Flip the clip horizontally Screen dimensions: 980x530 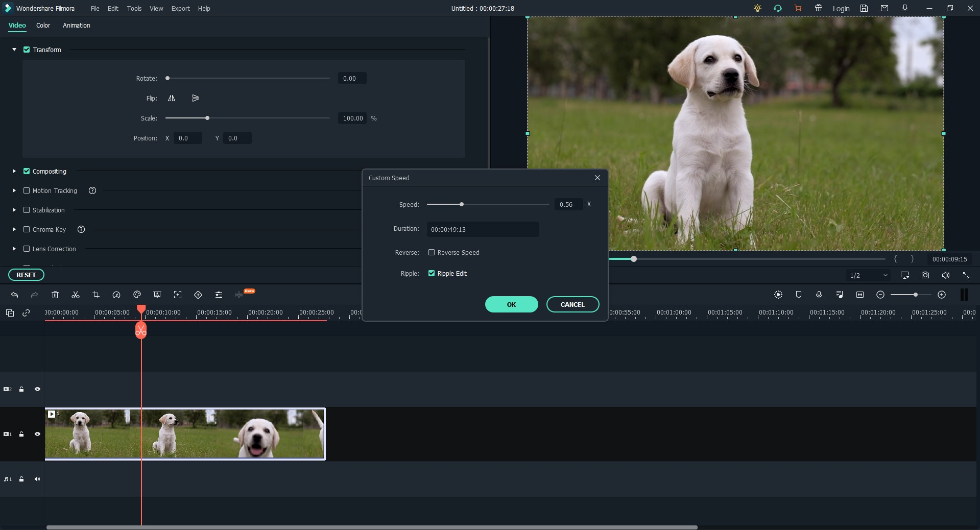tap(172, 98)
